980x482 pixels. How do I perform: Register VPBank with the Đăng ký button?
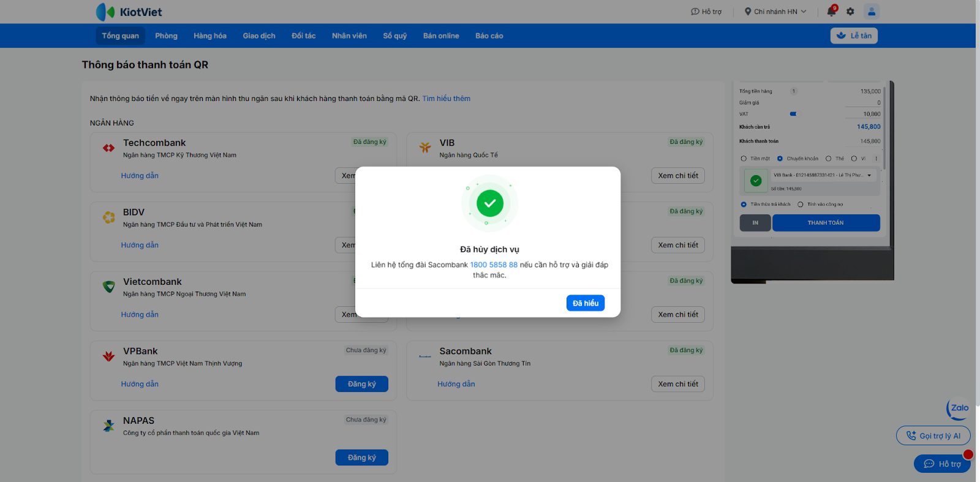(x=362, y=384)
